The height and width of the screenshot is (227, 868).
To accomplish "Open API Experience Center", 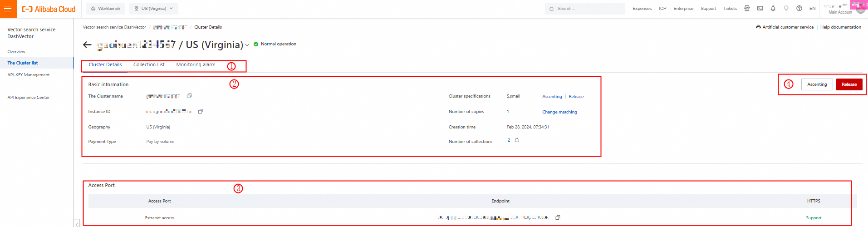I will pos(29,98).
